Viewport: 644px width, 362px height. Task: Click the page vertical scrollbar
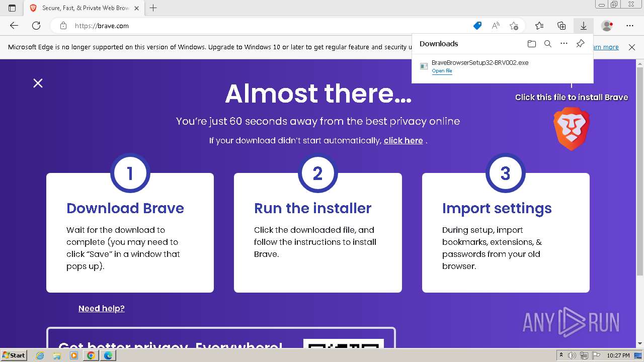point(640,171)
